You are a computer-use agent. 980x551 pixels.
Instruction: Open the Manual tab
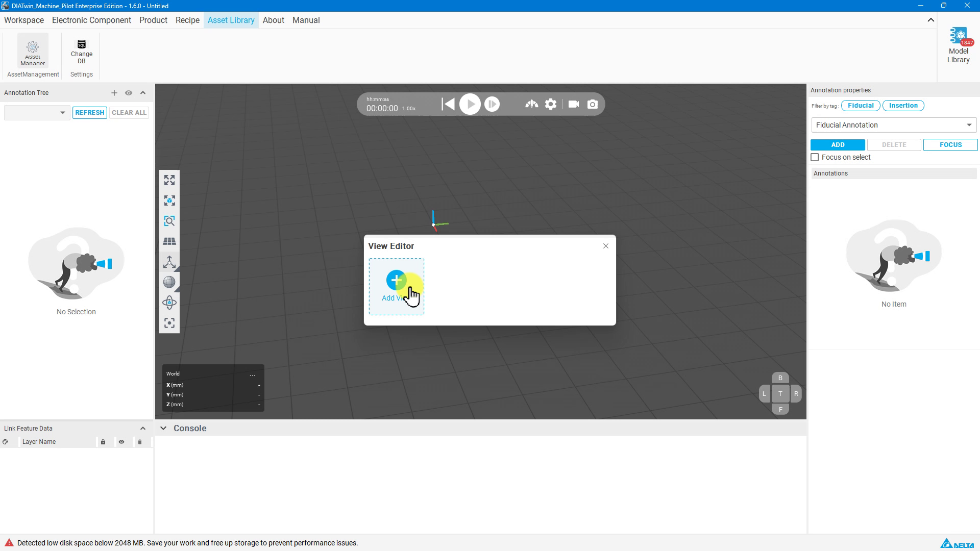click(x=306, y=20)
